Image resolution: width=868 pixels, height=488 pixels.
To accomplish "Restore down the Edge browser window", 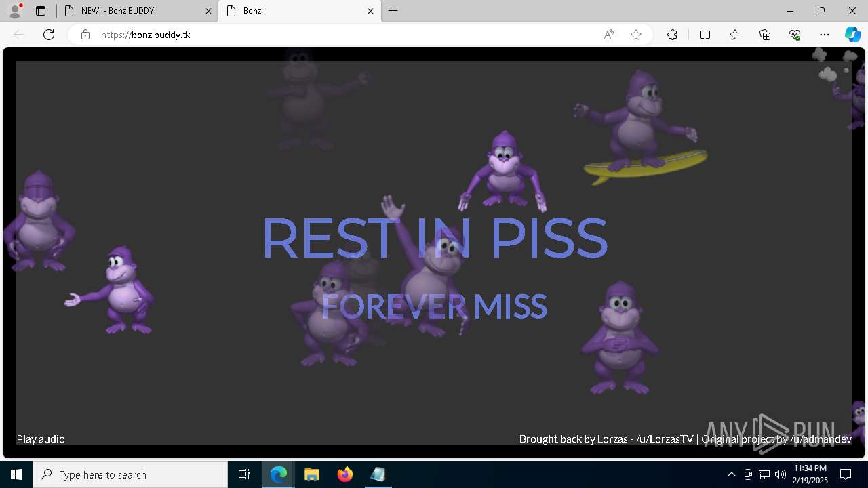I will (821, 11).
